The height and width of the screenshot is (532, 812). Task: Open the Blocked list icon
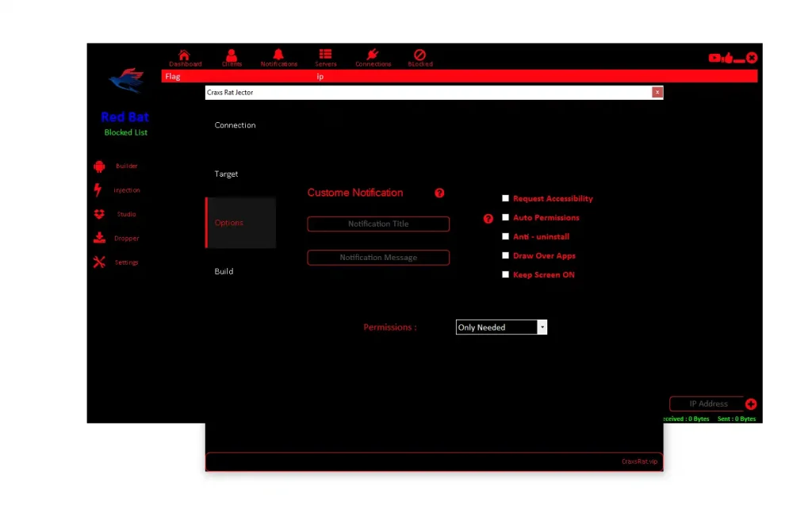(x=420, y=55)
